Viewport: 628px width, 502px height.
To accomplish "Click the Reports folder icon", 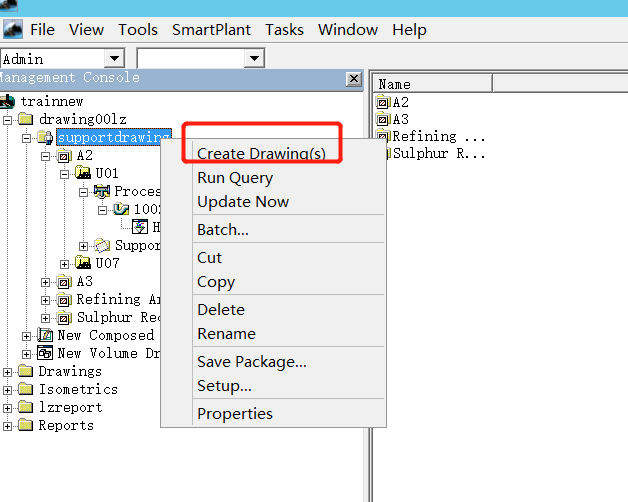I will (x=26, y=425).
